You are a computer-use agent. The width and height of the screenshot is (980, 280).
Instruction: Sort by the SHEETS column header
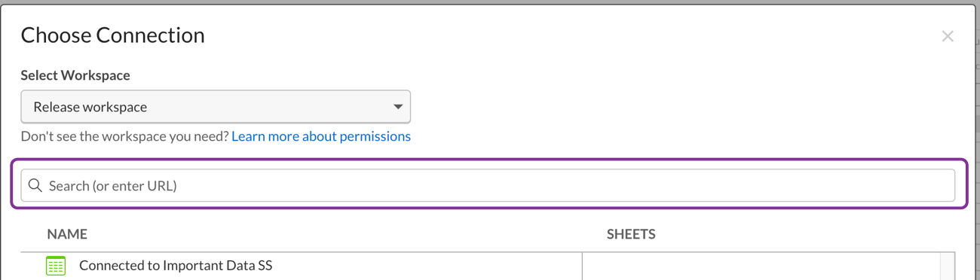[x=631, y=234]
